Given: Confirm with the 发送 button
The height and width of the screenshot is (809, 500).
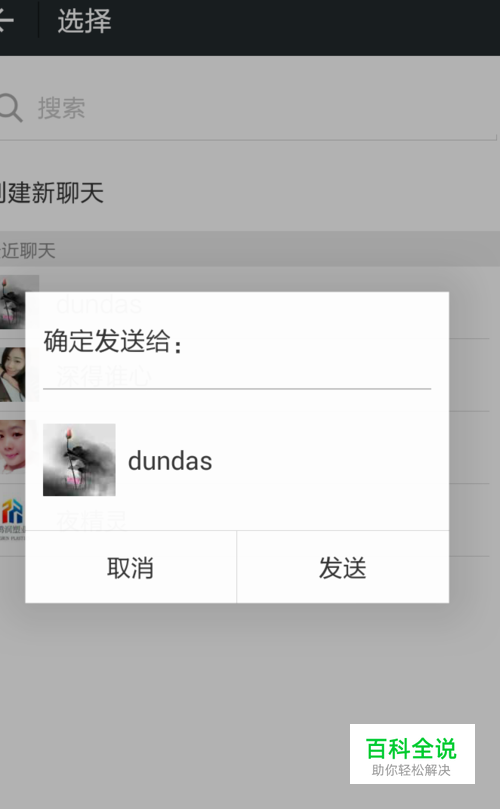Looking at the screenshot, I should pos(343,567).
